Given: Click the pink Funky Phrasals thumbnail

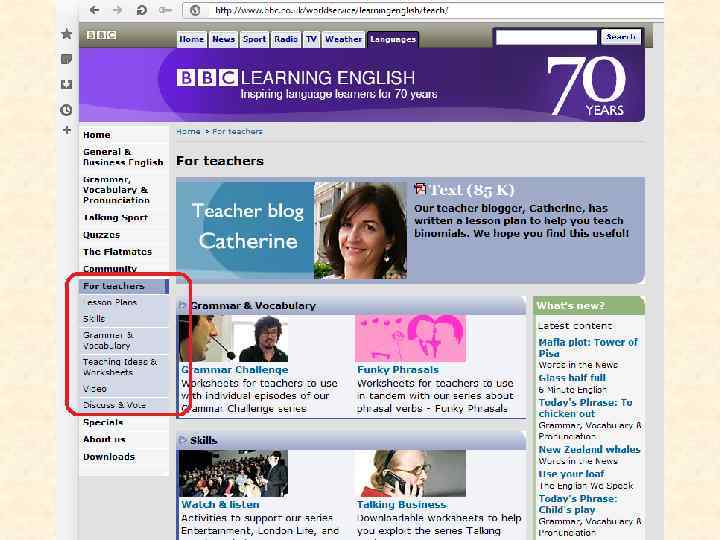Looking at the screenshot, I should click(411, 338).
